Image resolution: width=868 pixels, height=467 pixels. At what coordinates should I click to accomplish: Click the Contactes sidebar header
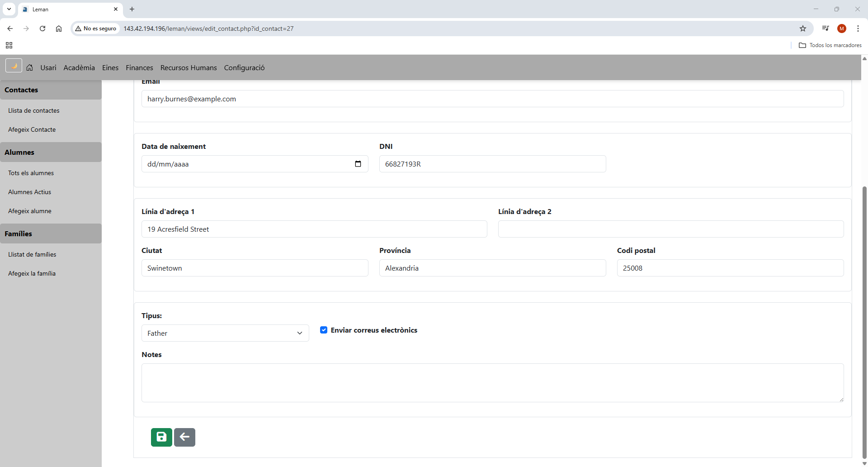51,90
